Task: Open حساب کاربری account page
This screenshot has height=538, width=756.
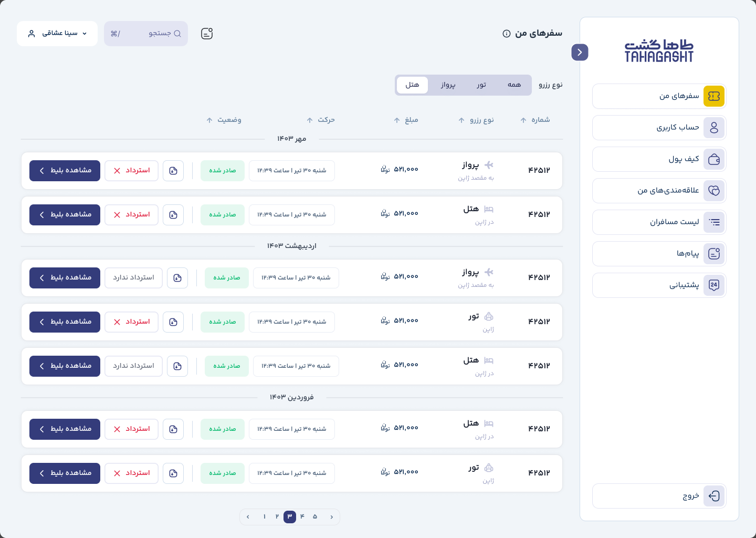Action: point(659,128)
